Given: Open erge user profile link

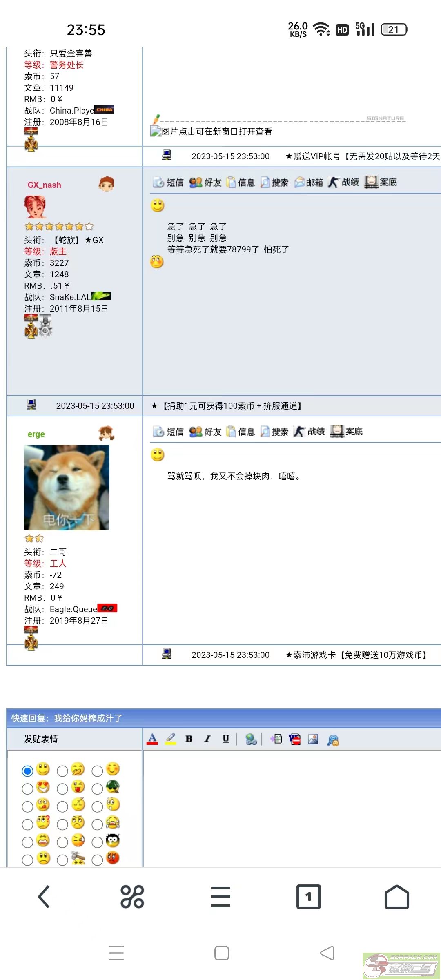Looking at the screenshot, I should 36,434.
